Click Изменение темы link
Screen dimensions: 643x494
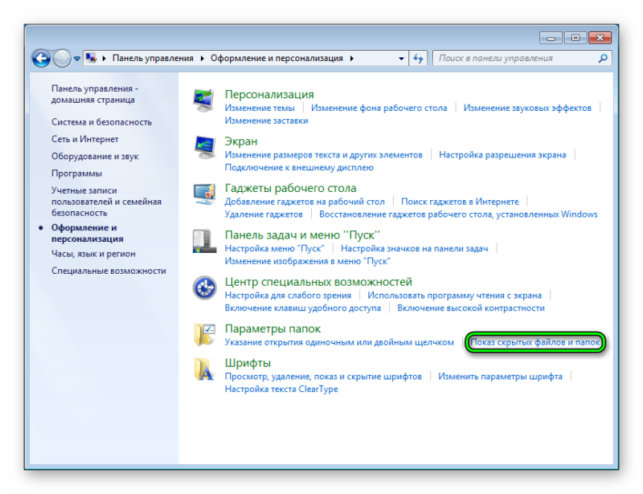coord(260,108)
